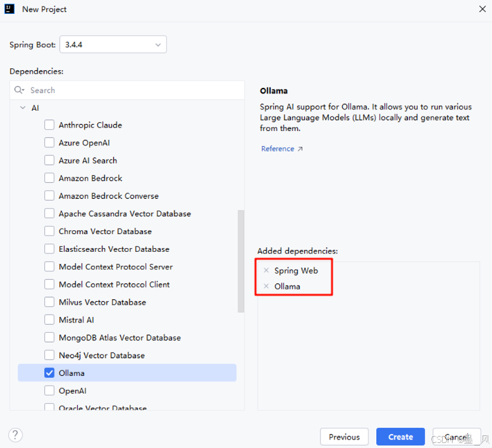The height and width of the screenshot is (448, 492).
Task: Click the search magnifier icon
Action: (x=19, y=90)
